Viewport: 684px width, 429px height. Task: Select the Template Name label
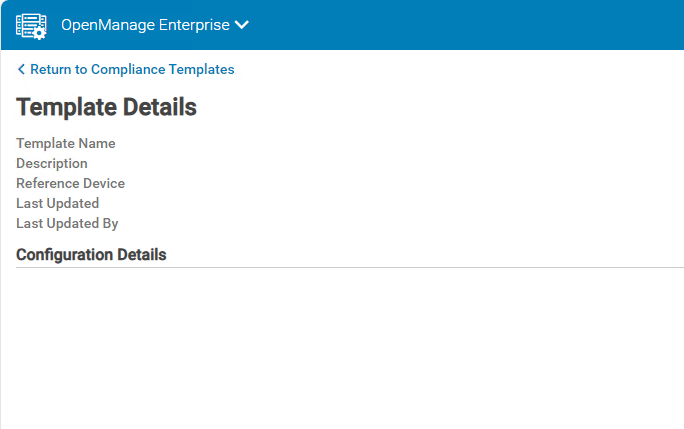[x=66, y=144]
